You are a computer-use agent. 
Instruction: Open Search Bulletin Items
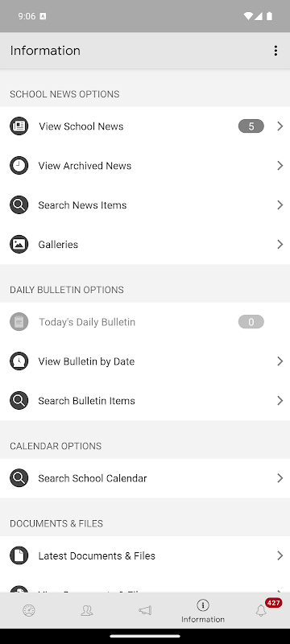[145, 400]
